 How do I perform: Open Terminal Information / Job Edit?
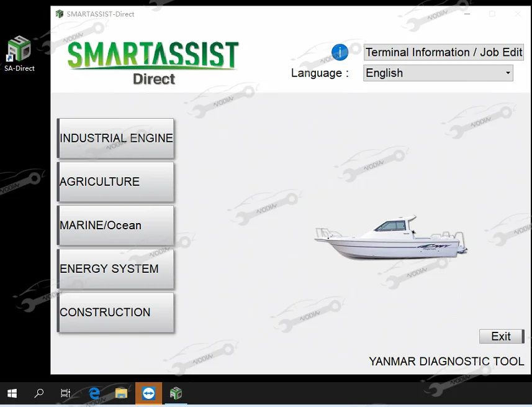pyautogui.click(x=443, y=52)
